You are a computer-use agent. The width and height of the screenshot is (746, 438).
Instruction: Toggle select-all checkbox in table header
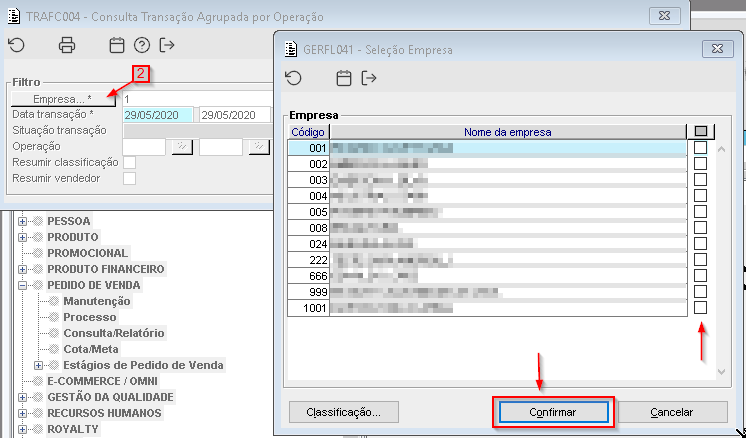click(701, 131)
